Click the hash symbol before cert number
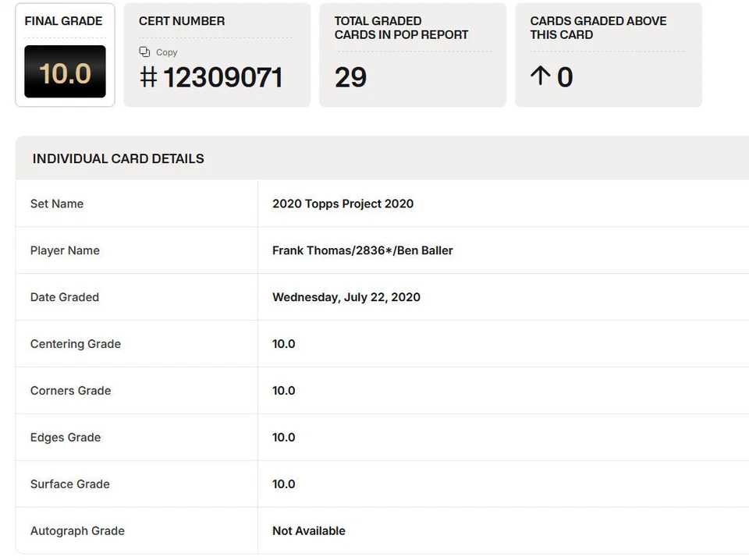749x560 pixels. pos(148,77)
